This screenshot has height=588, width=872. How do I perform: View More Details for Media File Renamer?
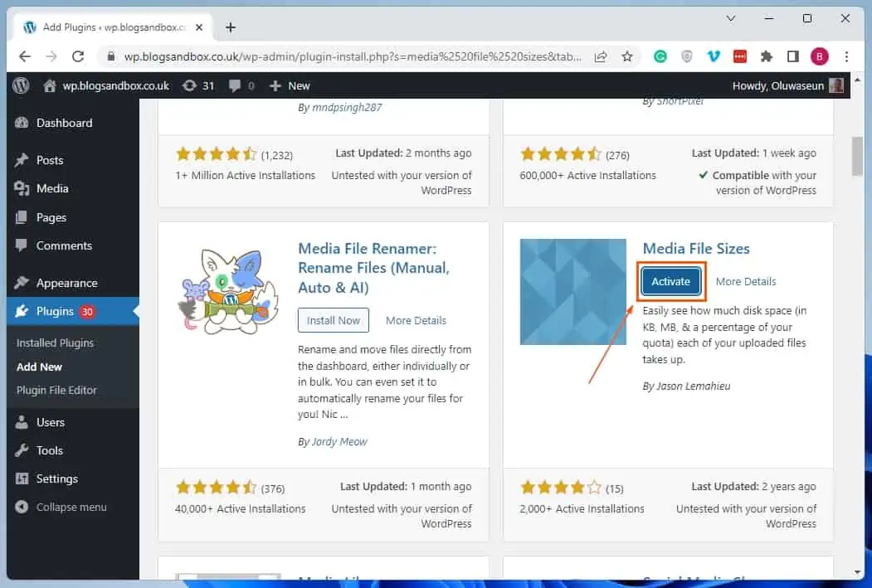416,320
